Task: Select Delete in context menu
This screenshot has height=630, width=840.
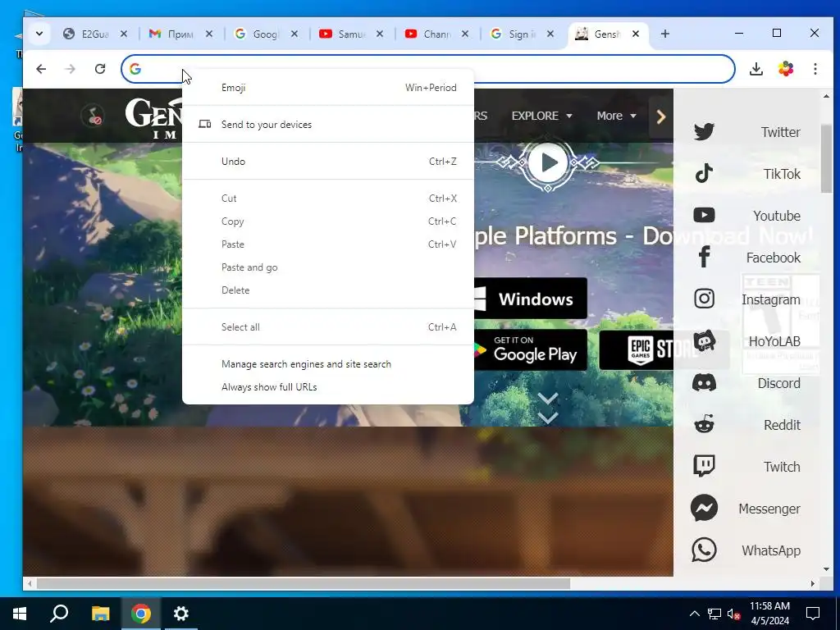Action: point(328,290)
